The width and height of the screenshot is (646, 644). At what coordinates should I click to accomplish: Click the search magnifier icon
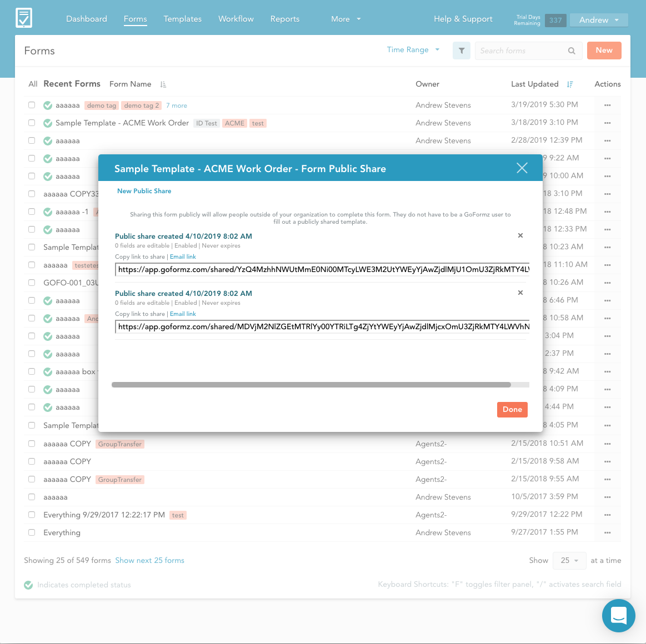(572, 51)
